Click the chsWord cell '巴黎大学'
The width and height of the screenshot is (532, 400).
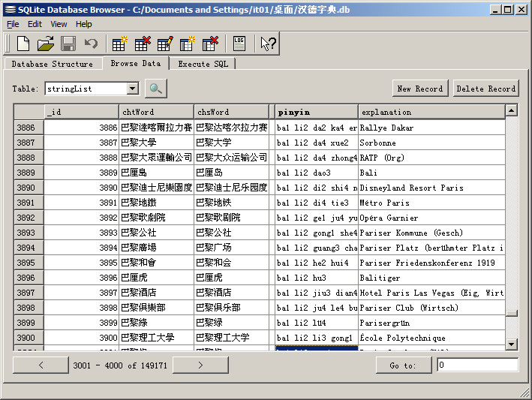tap(231, 143)
